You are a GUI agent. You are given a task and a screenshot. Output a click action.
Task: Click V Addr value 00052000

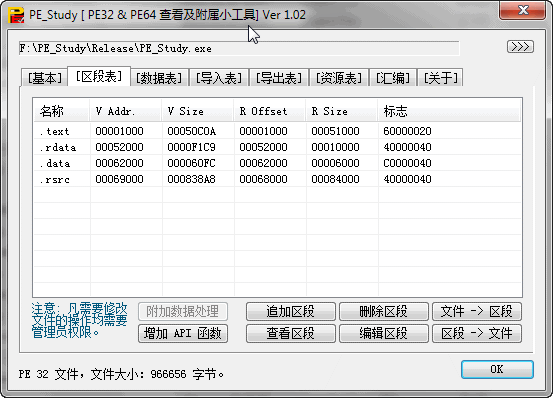pyautogui.click(x=120, y=147)
